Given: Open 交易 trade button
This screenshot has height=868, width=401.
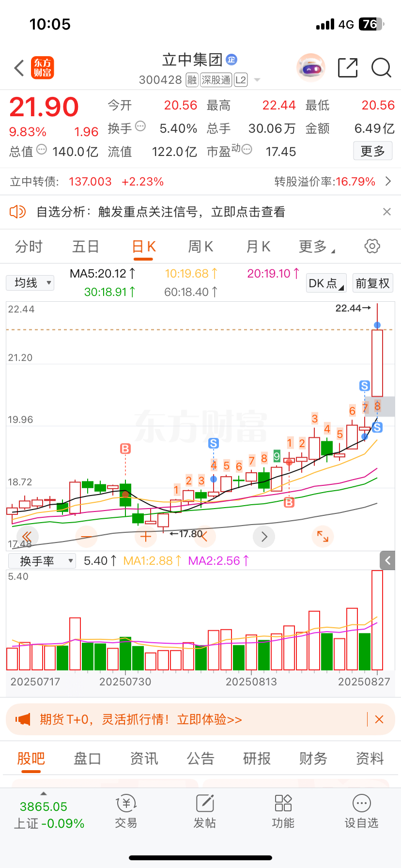Looking at the screenshot, I should click(126, 812).
